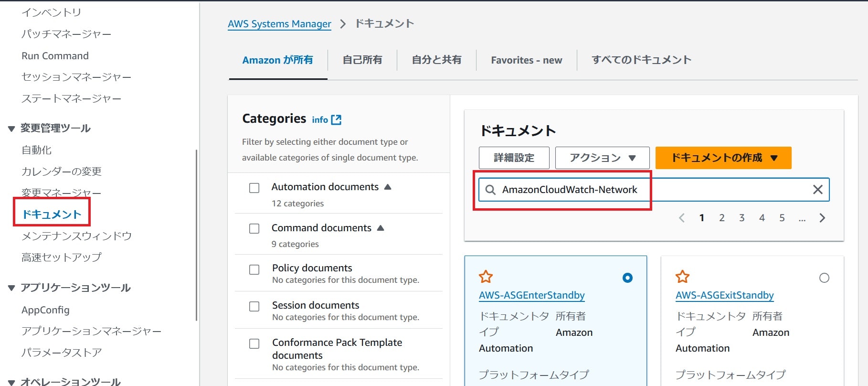The height and width of the screenshot is (386, 868).
Task: Open パッチマネージャー in the sidebar
Action: point(66,34)
